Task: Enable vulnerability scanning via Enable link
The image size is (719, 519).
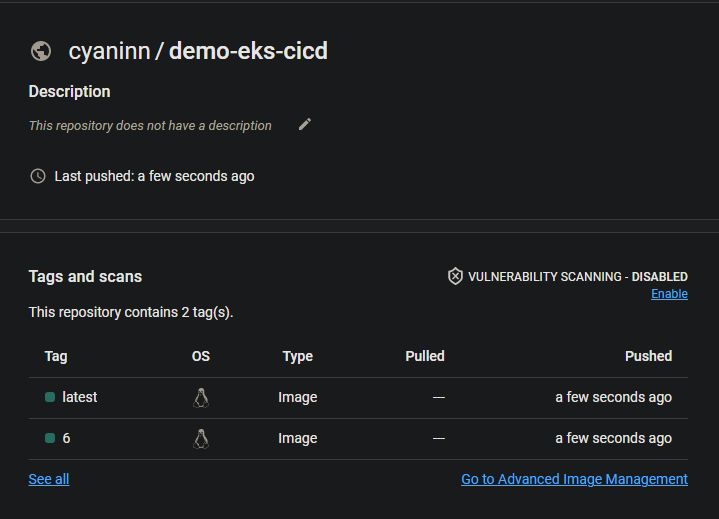Action: 669,294
